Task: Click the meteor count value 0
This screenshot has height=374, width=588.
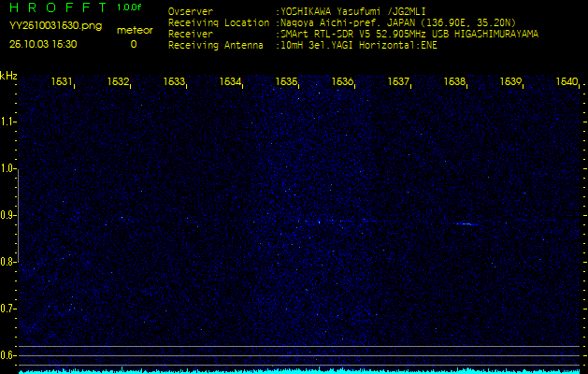Action: coord(134,44)
